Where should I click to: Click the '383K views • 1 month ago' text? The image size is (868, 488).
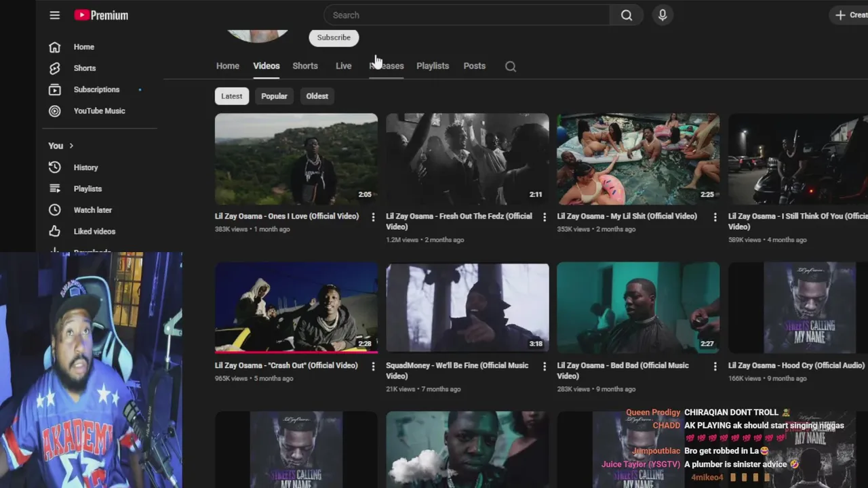252,229
